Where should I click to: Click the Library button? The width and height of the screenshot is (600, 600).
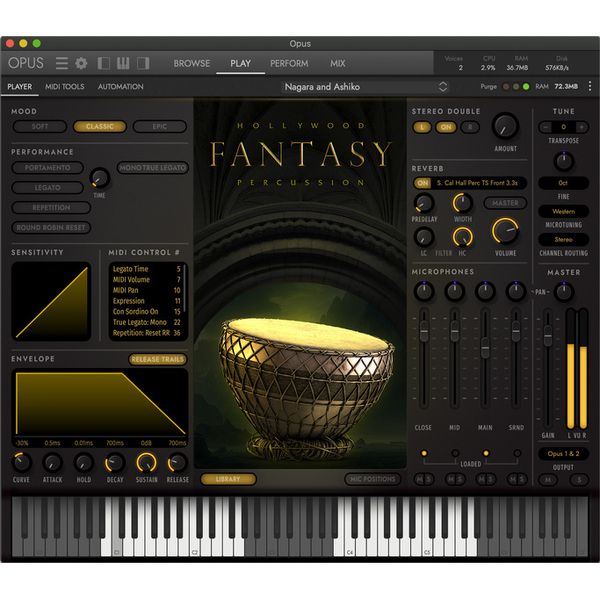(228, 479)
